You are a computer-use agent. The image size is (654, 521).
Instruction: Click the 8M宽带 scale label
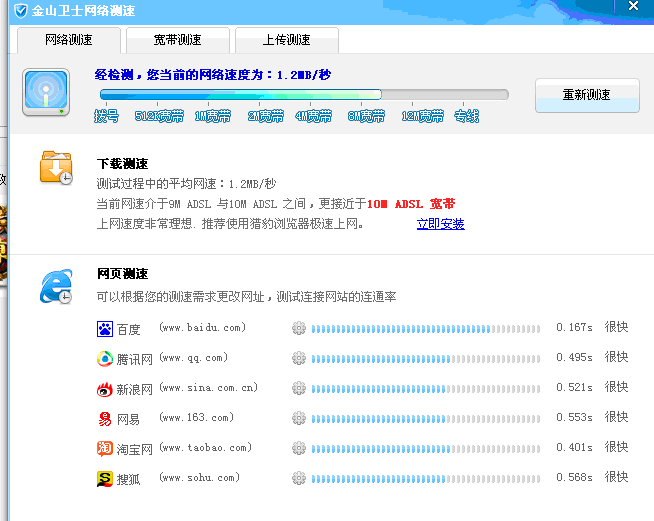pos(366,116)
